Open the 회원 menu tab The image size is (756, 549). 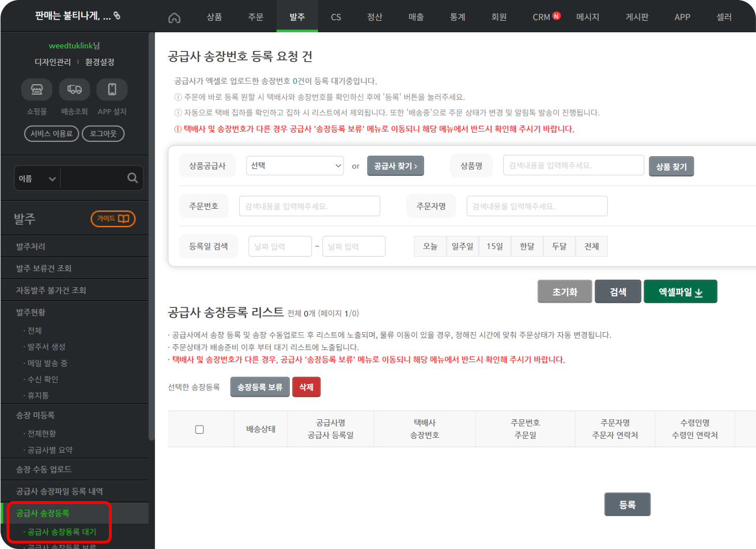pos(499,17)
